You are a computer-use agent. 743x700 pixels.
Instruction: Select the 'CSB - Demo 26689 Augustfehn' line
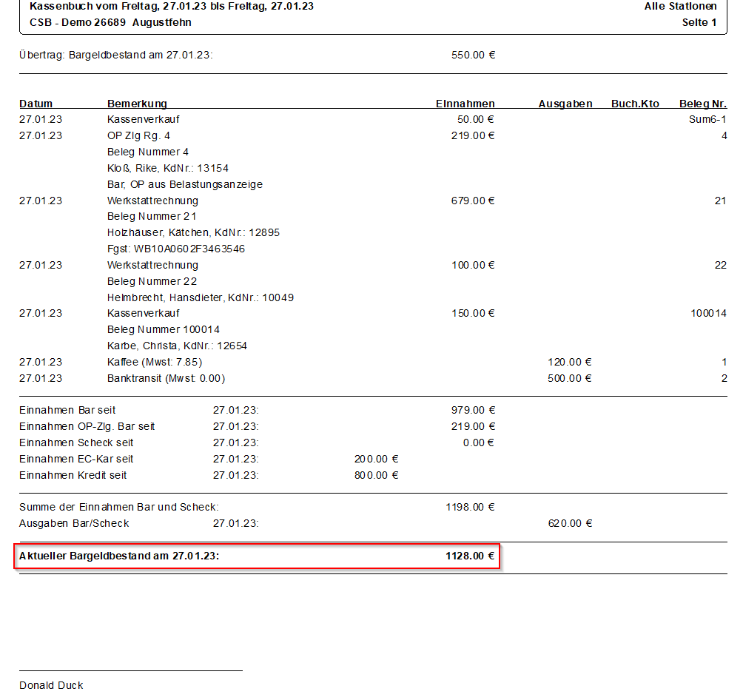[x=110, y=22]
